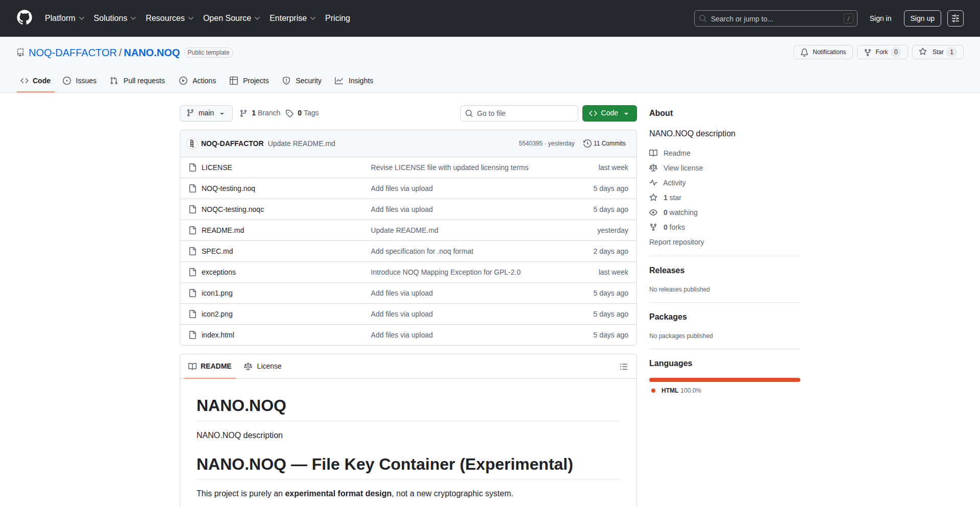980x507 pixels.
Task: Open the main branch selector
Action: (206, 113)
